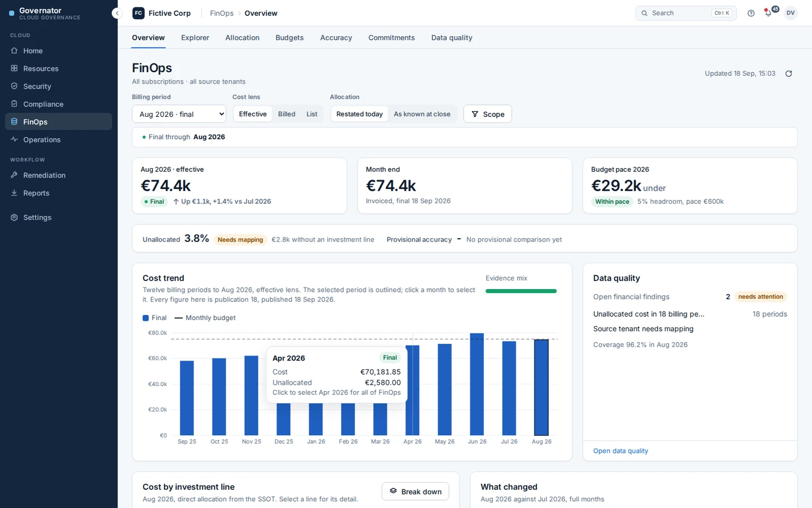Screen dimensions: 812x508
Task: Click the Fictive Corp FC badge
Action: (138, 13)
